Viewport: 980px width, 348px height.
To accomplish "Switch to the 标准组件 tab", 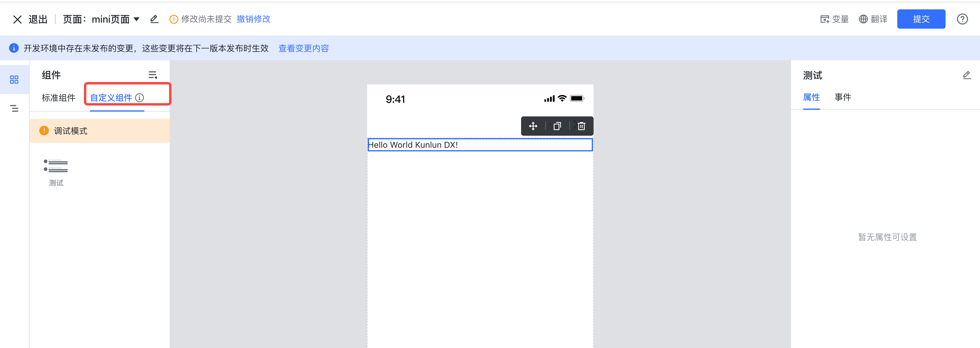I will click(x=59, y=98).
